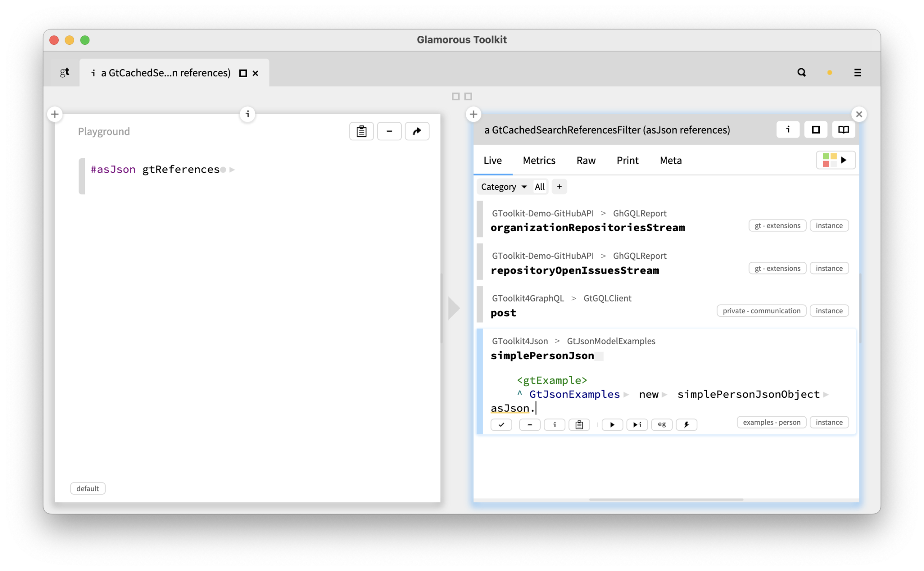Play the simplePersonJson method
The image size is (924, 571).
(612, 425)
